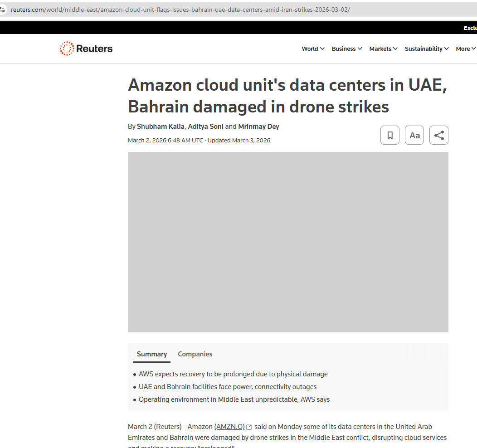
Task: Expand the World menu
Action: (x=313, y=49)
